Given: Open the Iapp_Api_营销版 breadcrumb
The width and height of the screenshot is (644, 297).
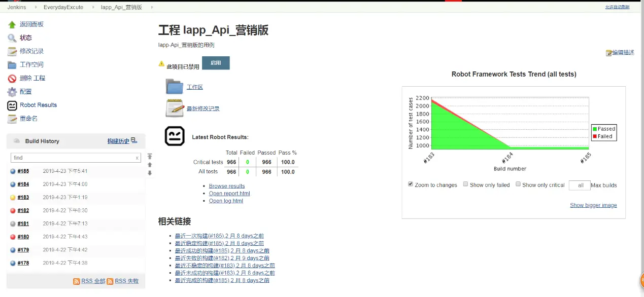Looking at the screenshot, I should pos(122,7).
